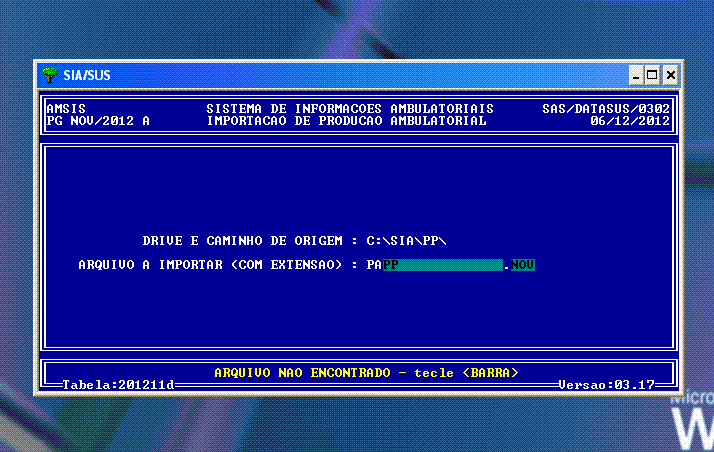This screenshot has width=714, height=452.
Task: Click the date 06/12/2012 in header
Action: tap(630, 121)
